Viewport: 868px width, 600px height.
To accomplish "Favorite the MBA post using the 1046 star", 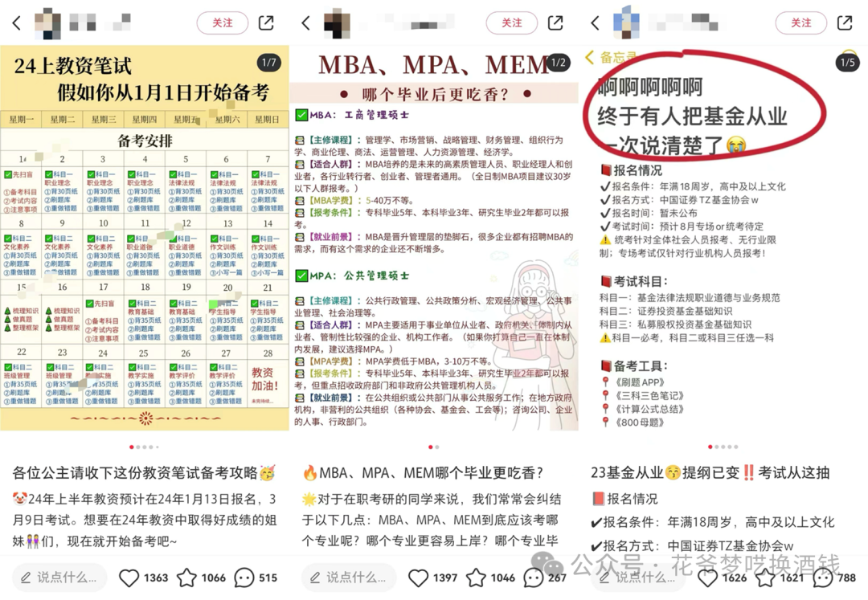I will click(476, 578).
